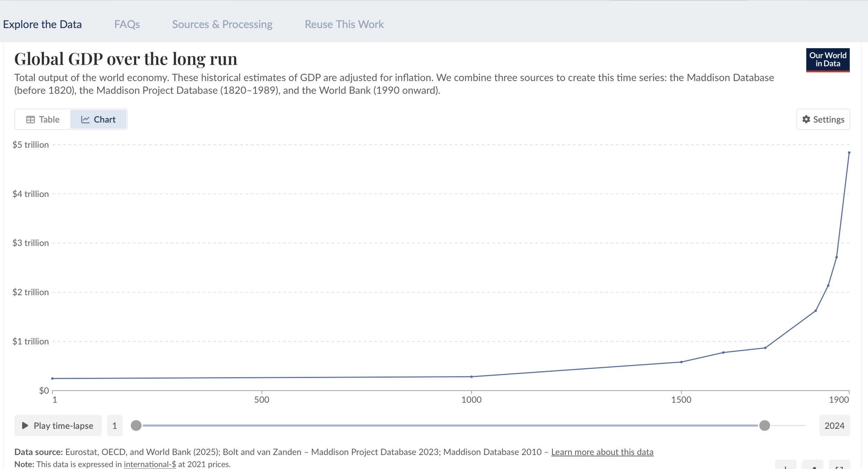Click the $3 trillion axis label
The image size is (868, 469).
coord(31,243)
